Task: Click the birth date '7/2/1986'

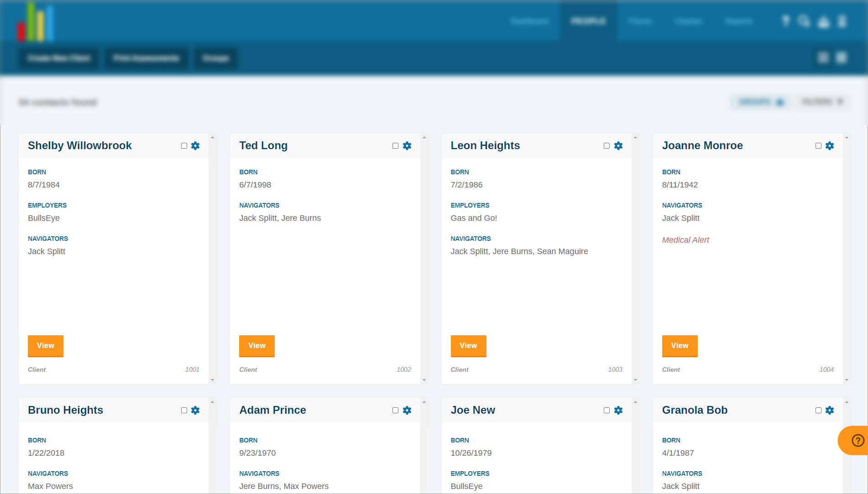Action: [x=466, y=185]
